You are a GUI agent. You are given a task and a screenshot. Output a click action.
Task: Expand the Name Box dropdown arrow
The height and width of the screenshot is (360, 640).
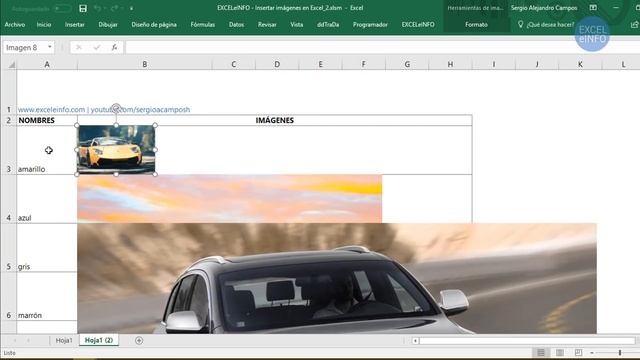click(50, 47)
